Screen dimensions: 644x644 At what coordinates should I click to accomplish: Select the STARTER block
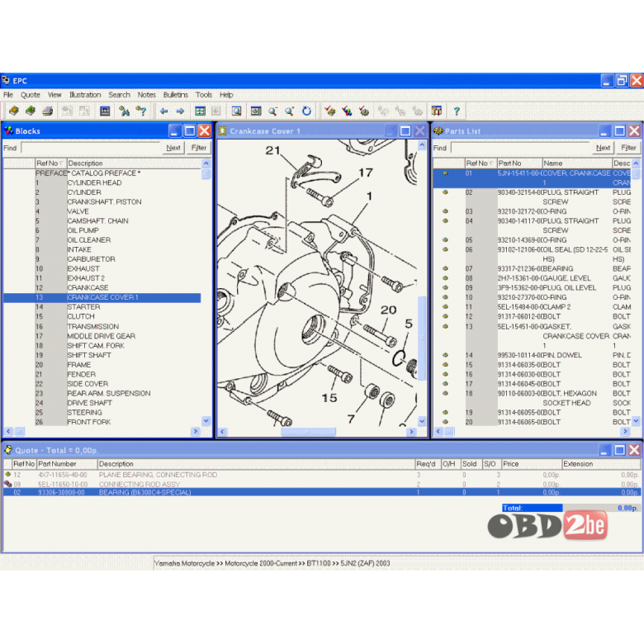(102, 307)
